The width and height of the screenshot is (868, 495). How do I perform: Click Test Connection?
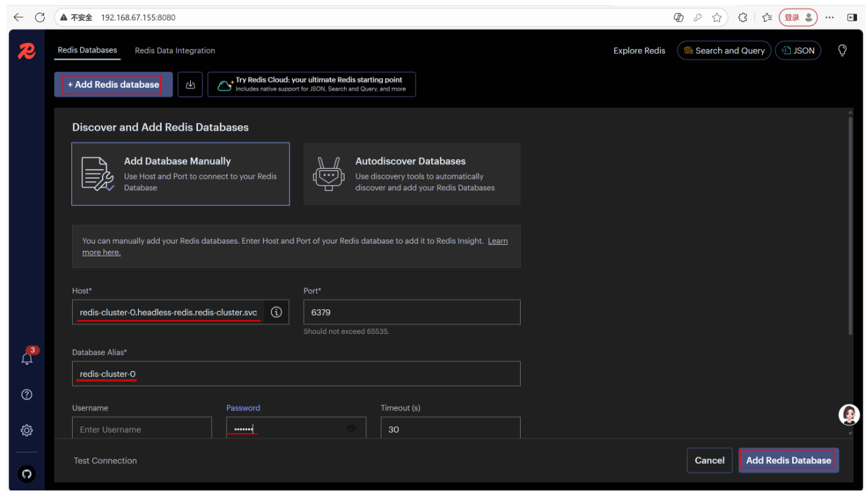coord(105,461)
